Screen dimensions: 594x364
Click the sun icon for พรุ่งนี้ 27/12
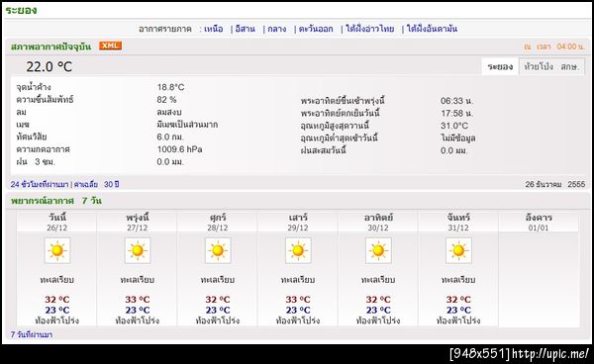(x=138, y=250)
